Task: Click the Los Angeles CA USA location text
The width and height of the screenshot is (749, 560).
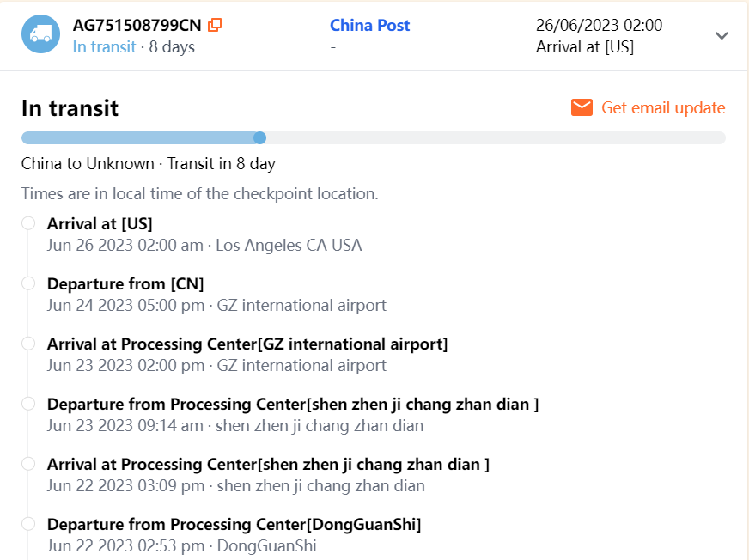Action: [x=289, y=246]
